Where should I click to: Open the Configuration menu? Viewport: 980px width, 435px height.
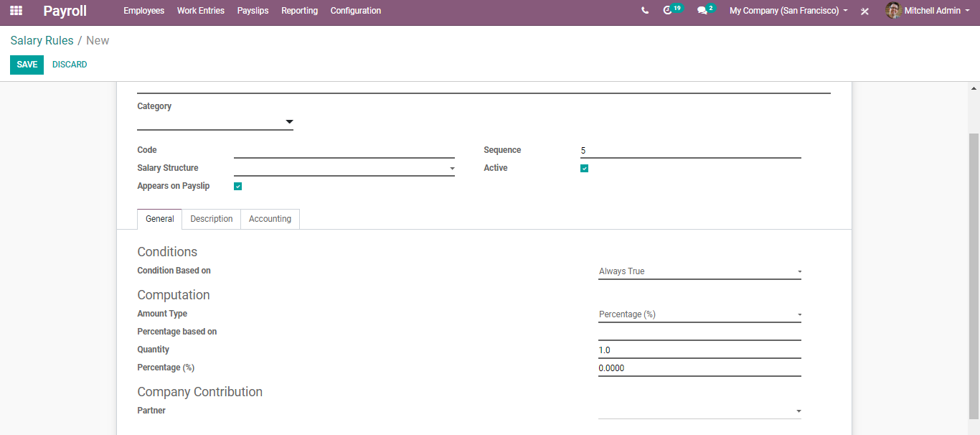point(356,11)
